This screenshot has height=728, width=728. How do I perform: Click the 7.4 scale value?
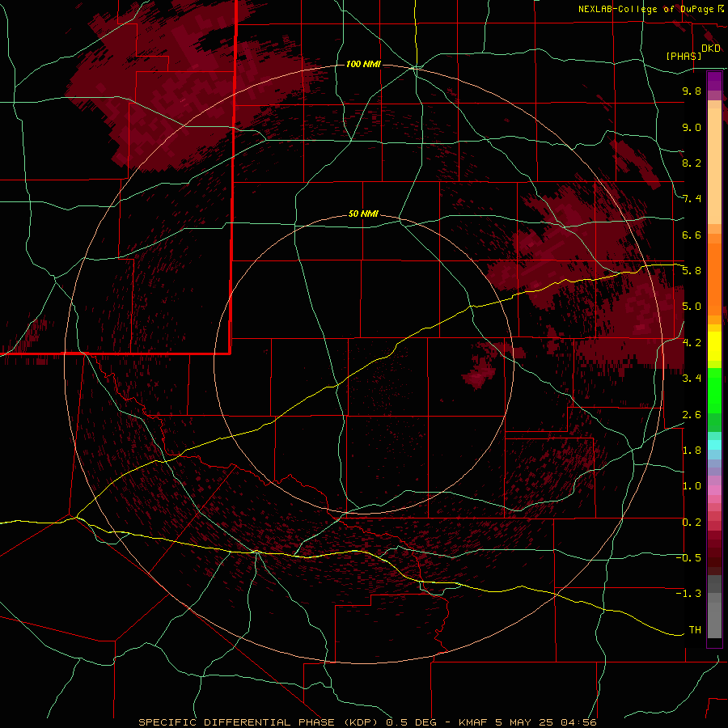point(692,199)
